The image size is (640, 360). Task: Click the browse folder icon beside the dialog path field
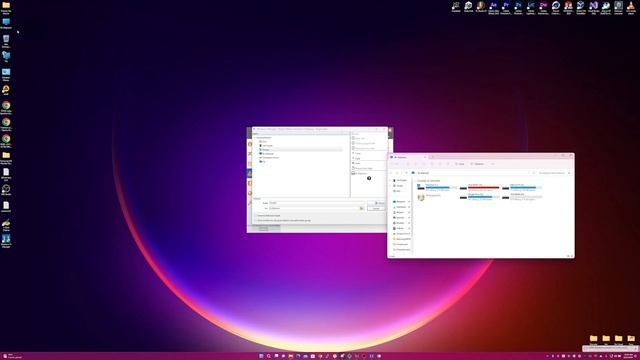pyautogui.click(x=361, y=208)
